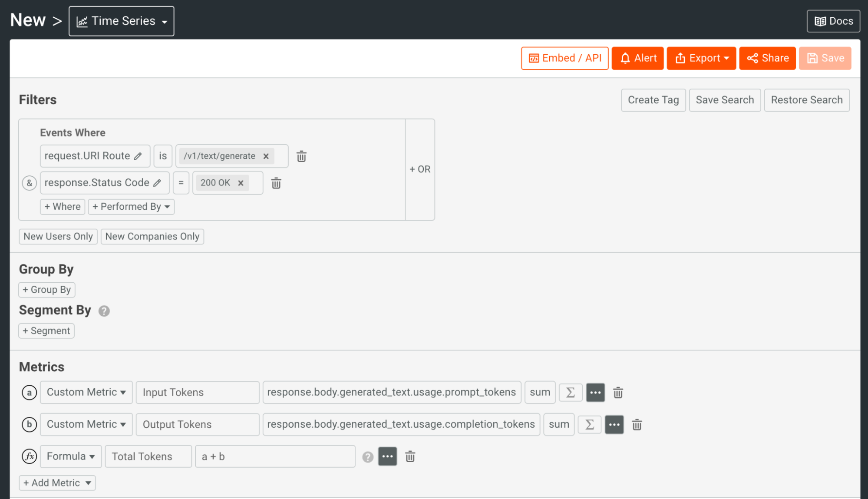868x499 pixels.
Task: Delete the request.URI Route filter row
Action: pyautogui.click(x=301, y=156)
